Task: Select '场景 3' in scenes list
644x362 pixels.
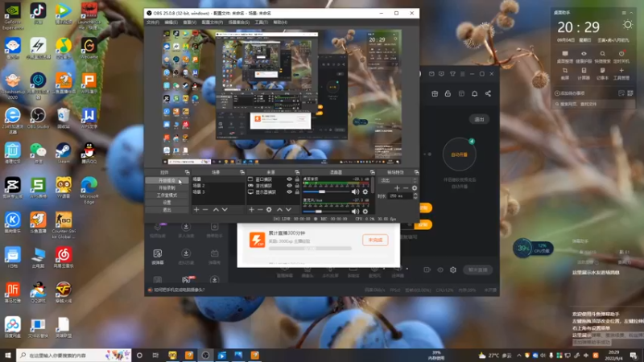Action: pyautogui.click(x=218, y=191)
